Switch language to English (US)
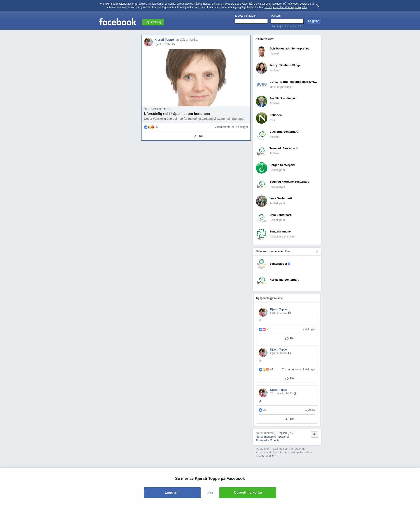Viewport: 420px width, 507px height. [285, 433]
